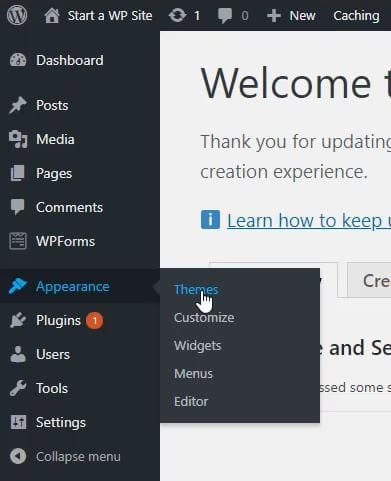Image resolution: width=391 pixels, height=481 pixels.
Task: Open Plugins in the sidebar
Action: tap(58, 320)
